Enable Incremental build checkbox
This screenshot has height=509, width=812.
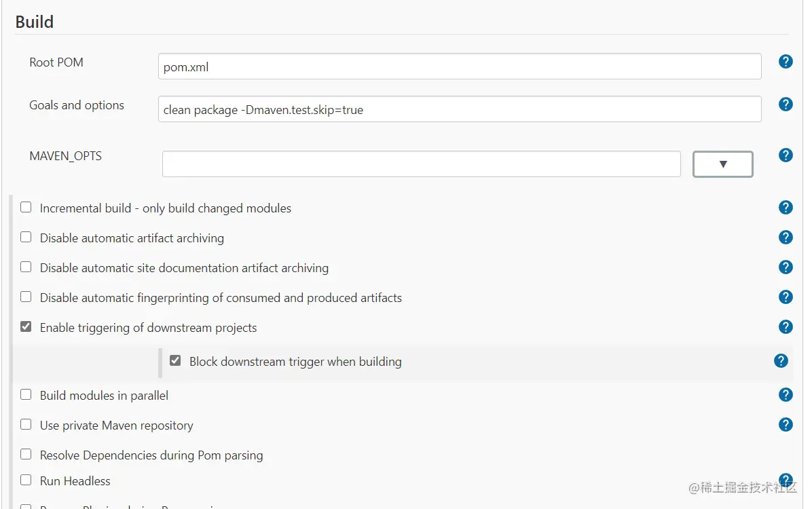pos(26,208)
